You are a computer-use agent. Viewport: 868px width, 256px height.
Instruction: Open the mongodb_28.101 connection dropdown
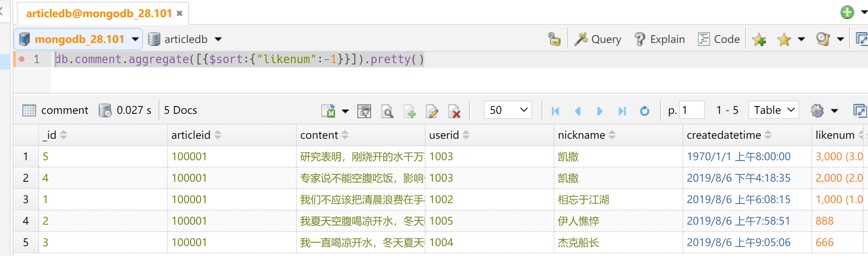click(x=135, y=39)
